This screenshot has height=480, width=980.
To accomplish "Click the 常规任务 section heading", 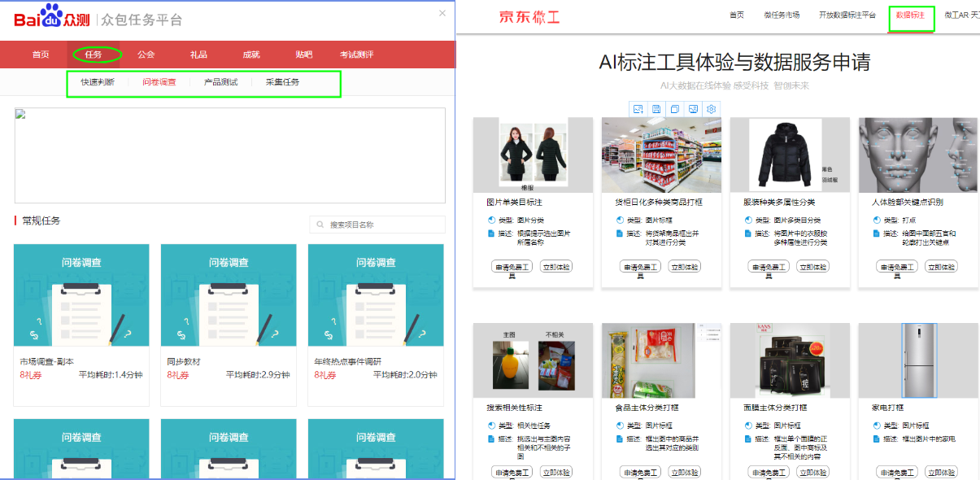I will tap(41, 220).
